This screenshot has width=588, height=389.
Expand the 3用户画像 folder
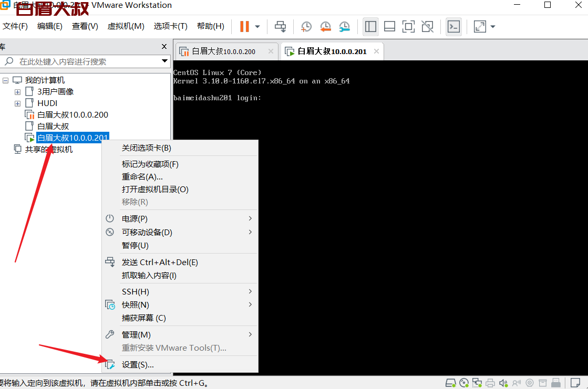tap(18, 92)
